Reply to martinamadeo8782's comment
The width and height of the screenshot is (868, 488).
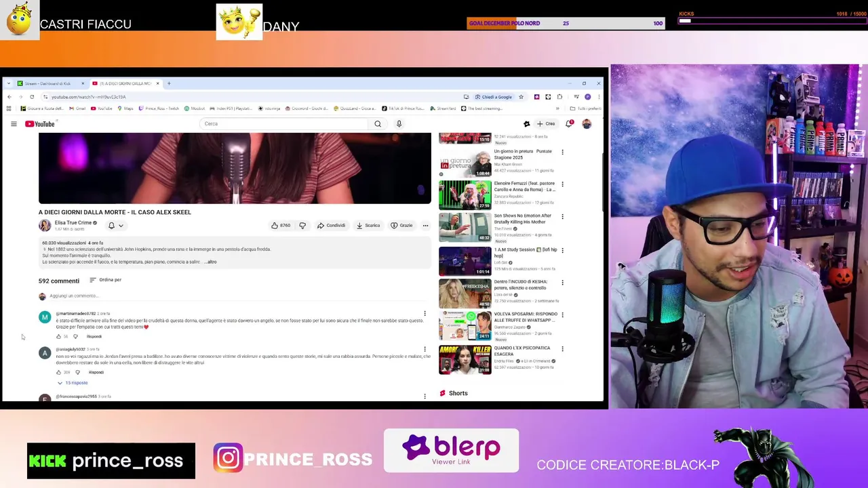point(94,337)
